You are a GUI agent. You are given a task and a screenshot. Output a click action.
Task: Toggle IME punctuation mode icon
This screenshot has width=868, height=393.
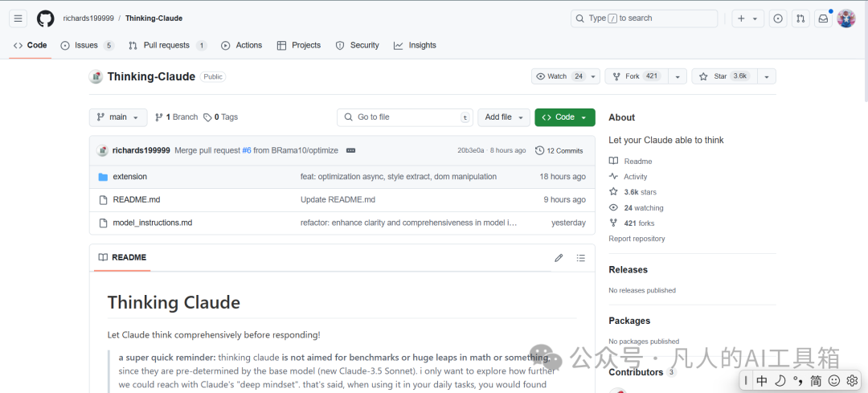[x=798, y=381]
